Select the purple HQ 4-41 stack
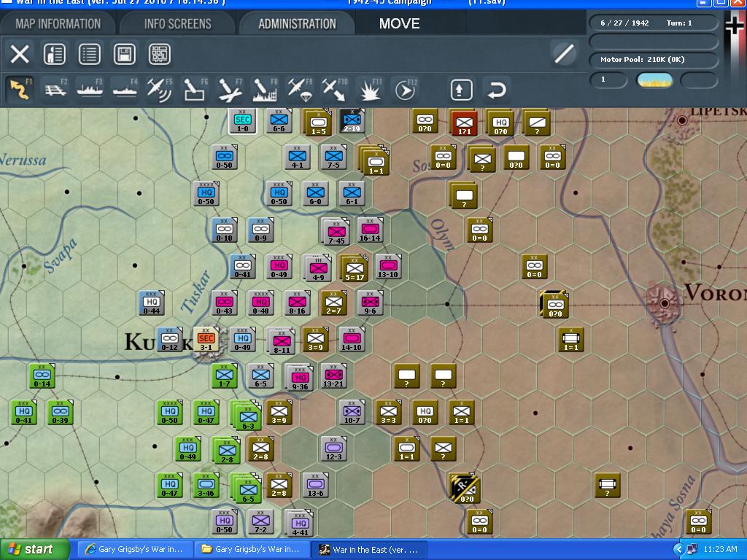 (x=299, y=524)
